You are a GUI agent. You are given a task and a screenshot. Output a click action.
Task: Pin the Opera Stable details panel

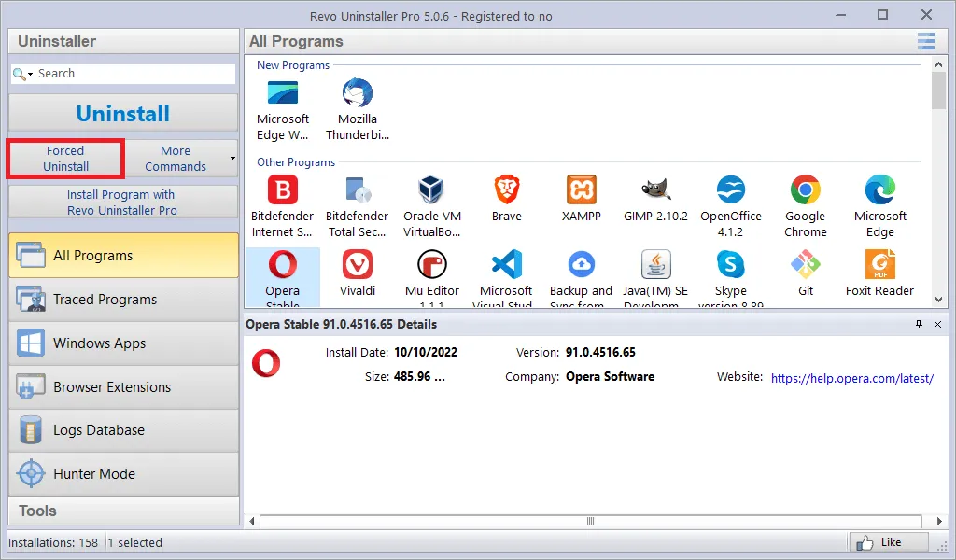[x=919, y=324]
